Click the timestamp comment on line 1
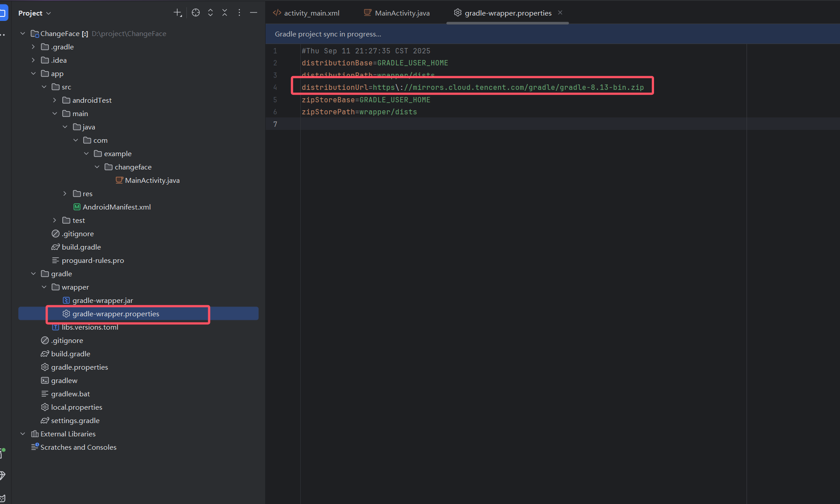The image size is (840, 504). coord(366,51)
